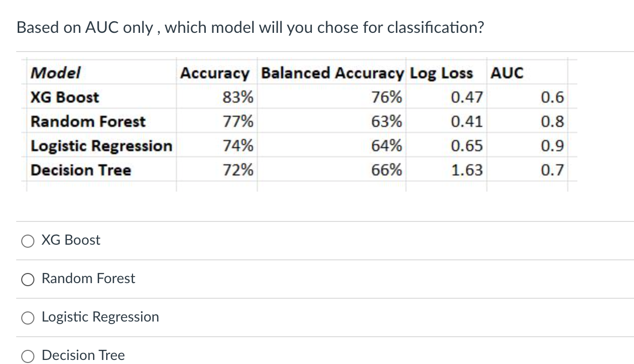Click the question text about AUC
Viewport: 634px width, 364px height.
coord(250,28)
